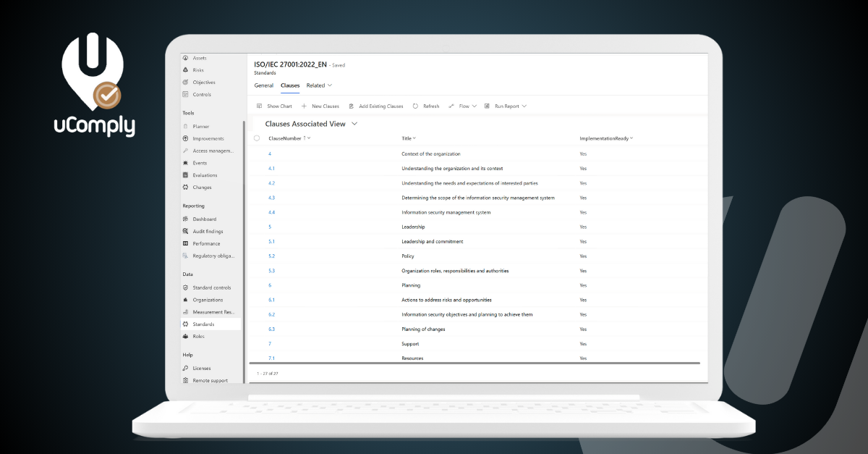The width and height of the screenshot is (868, 454).
Task: Open clause 6 link
Action: [270, 285]
